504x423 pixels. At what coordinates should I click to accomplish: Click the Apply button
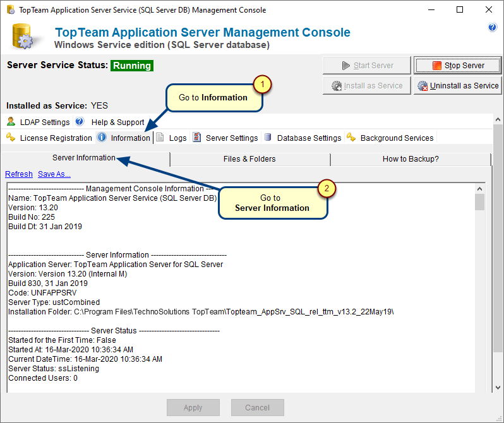click(x=193, y=408)
